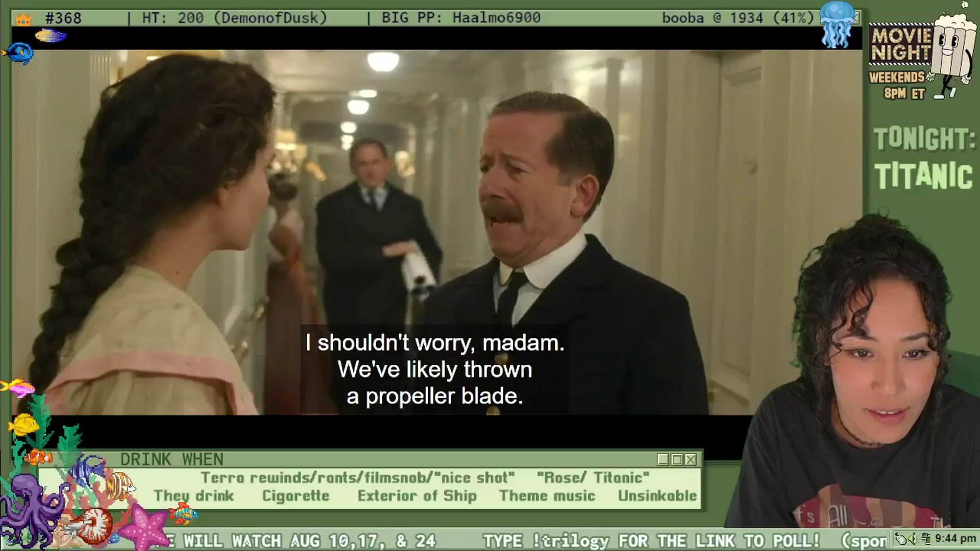980x551 pixels.
Task: Click the "8PM ET" schedule text
Action: 904,93
